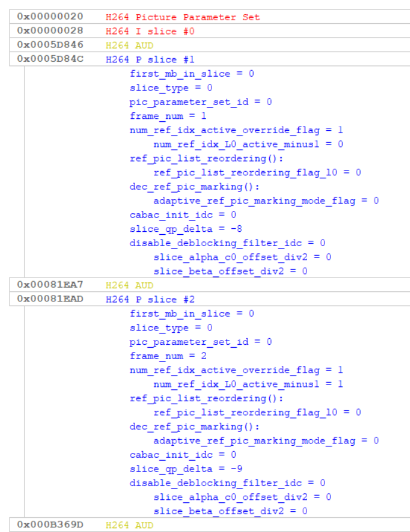
Task: Select the H264 I slice #0 row
Action: tap(210, 31)
